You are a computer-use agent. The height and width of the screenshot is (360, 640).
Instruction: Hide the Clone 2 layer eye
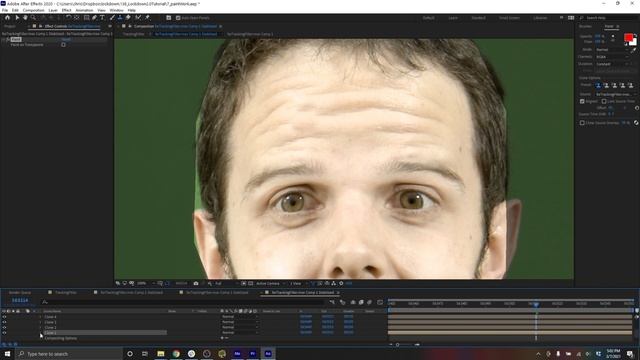click(4, 327)
